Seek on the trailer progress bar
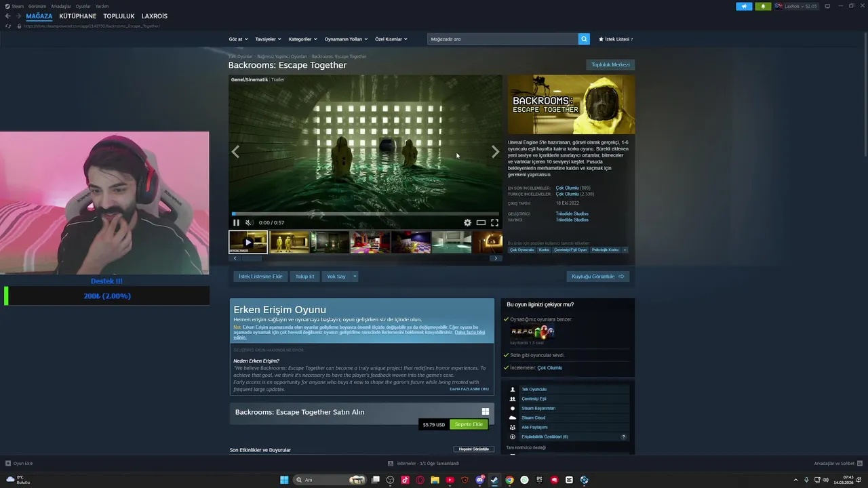This screenshot has height=488, width=868. coord(366,214)
